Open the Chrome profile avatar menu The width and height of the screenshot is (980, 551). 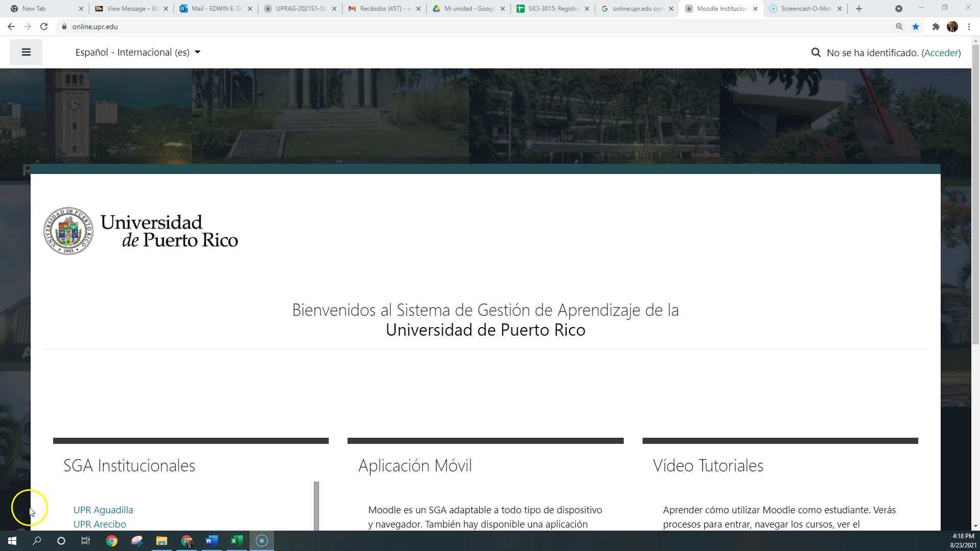pos(952,27)
